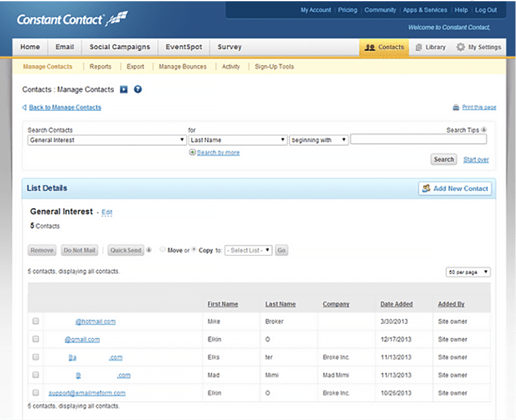Check the box for Mike Broker's contact

click(36, 321)
